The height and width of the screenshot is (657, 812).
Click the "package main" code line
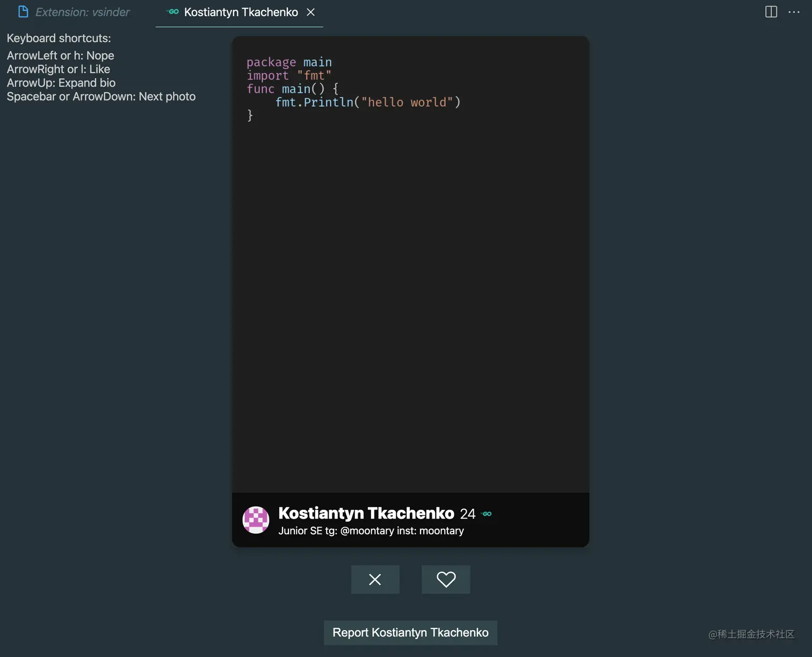289,62
